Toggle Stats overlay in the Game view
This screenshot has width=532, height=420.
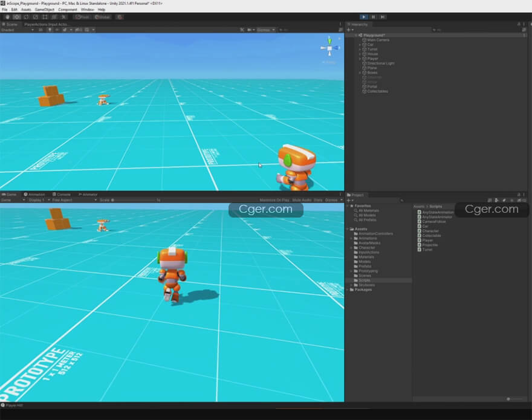317,200
